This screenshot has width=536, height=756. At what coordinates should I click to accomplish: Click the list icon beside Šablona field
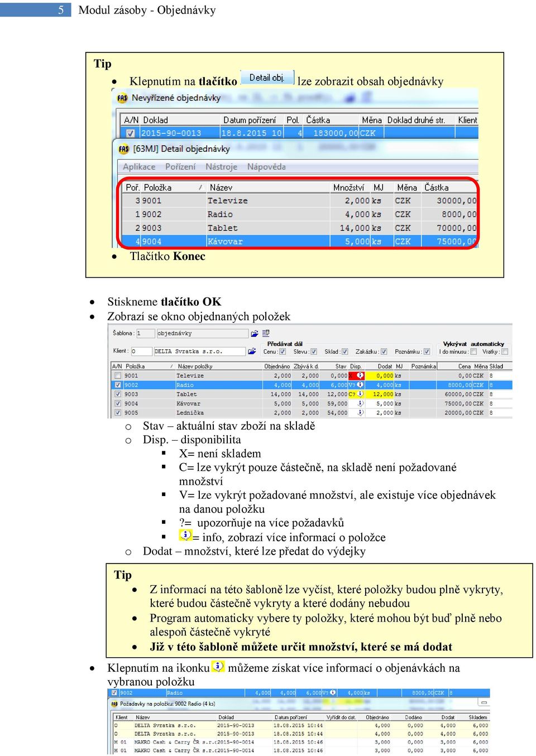tap(266, 333)
